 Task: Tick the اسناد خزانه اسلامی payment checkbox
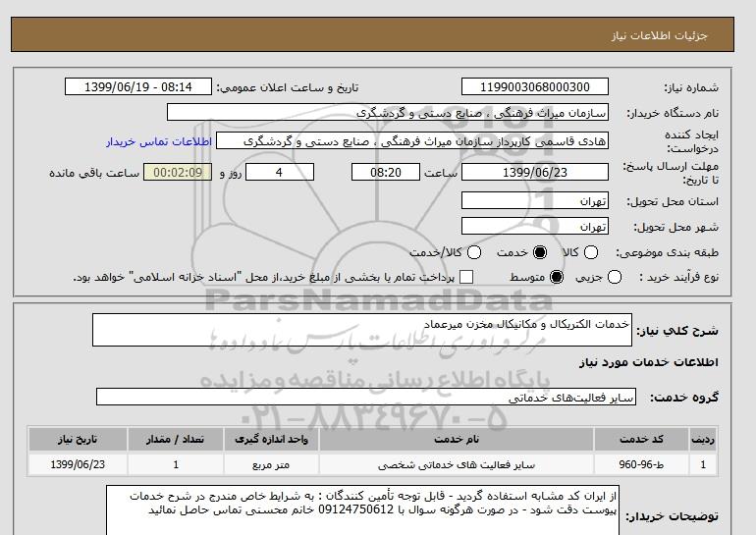tap(466, 277)
